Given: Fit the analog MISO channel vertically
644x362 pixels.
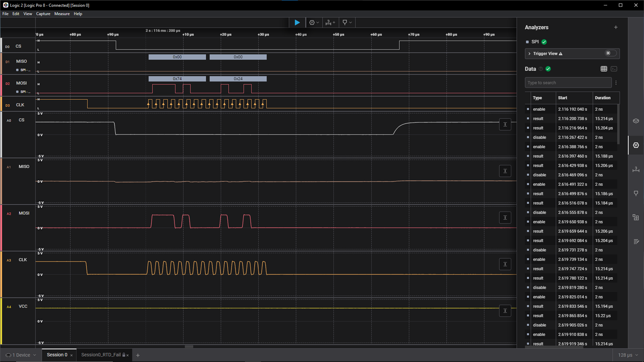Looking at the screenshot, I should coord(505,171).
